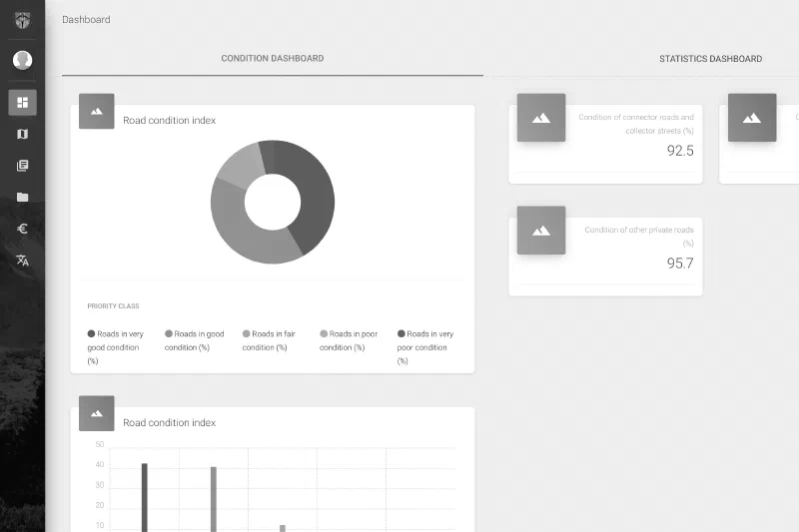Viewport: 799px width, 532px height.
Task: Switch to Statistics Dashboard tab
Action: (x=710, y=59)
